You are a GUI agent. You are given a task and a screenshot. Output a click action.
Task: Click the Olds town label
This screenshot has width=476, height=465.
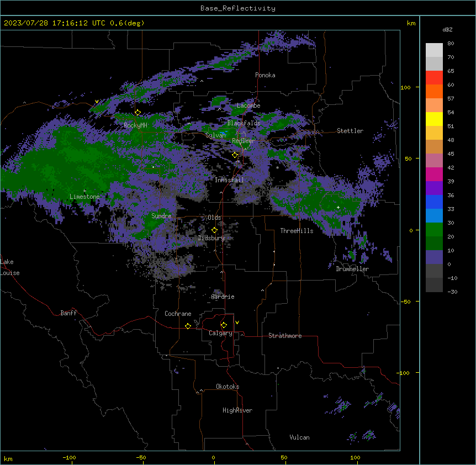tap(214, 218)
